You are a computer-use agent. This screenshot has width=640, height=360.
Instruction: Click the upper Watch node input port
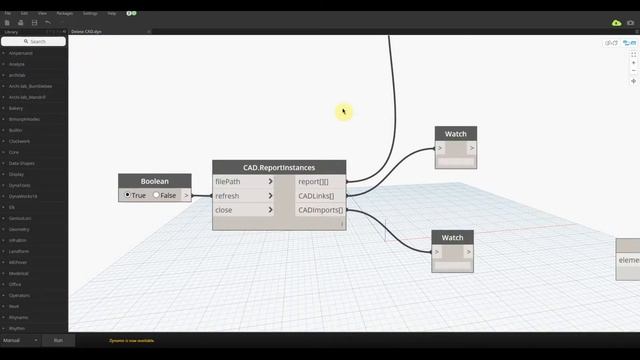pyautogui.click(x=440, y=148)
